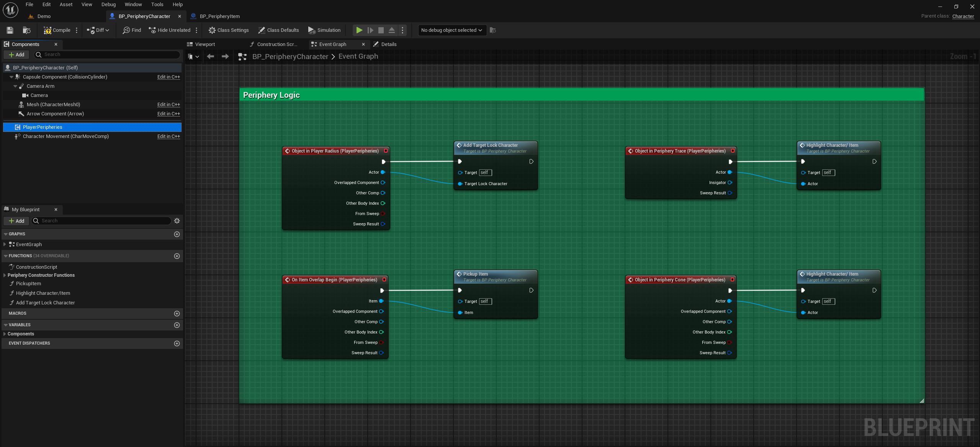Focus the Components search field
This screenshot has height=447, width=980.
(107, 55)
